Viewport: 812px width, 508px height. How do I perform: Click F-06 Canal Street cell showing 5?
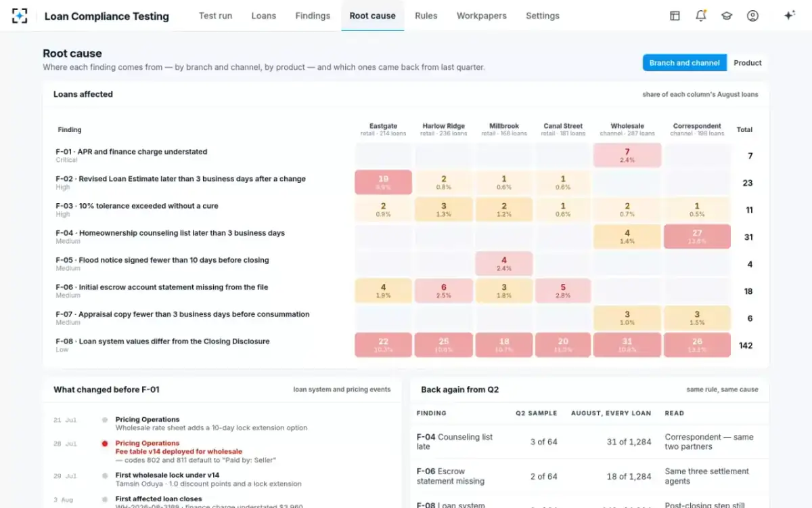click(x=563, y=291)
